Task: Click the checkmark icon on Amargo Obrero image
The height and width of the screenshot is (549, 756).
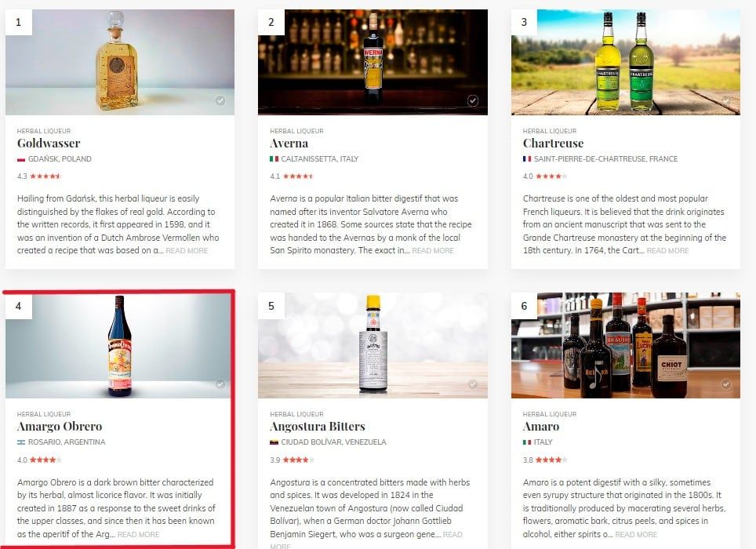Action: pos(220,384)
